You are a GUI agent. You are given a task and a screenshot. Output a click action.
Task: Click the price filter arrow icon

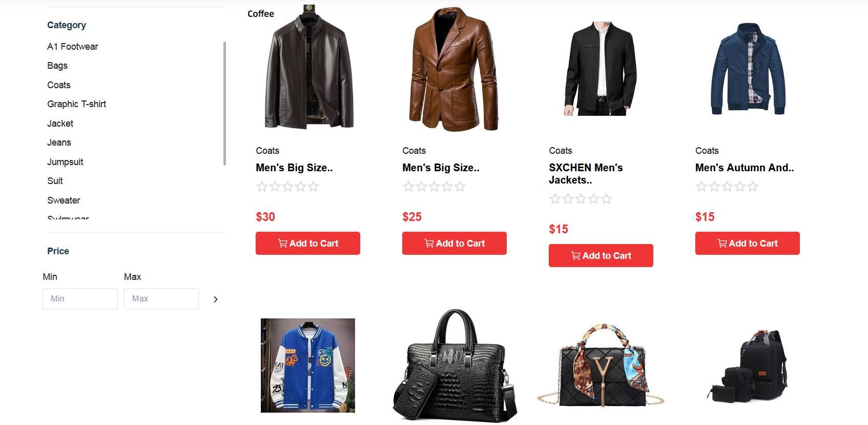point(216,299)
